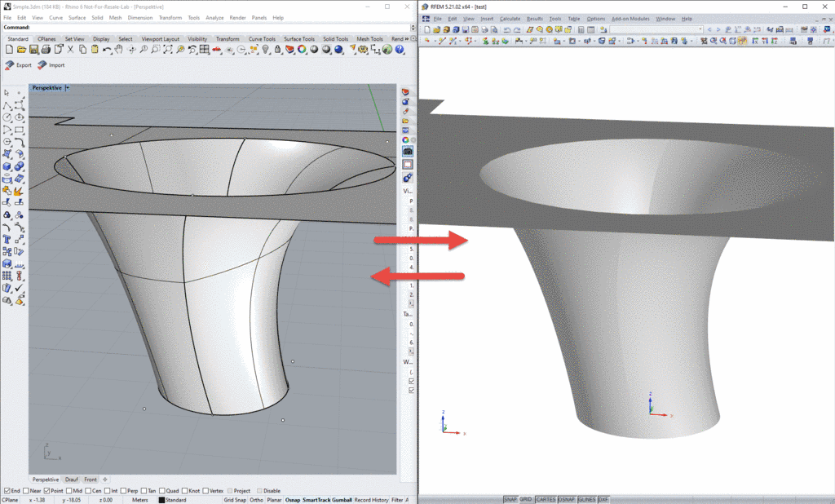Open the Surface Tools toolbar tab
Viewport: 835px width, 504px height.
298,39
